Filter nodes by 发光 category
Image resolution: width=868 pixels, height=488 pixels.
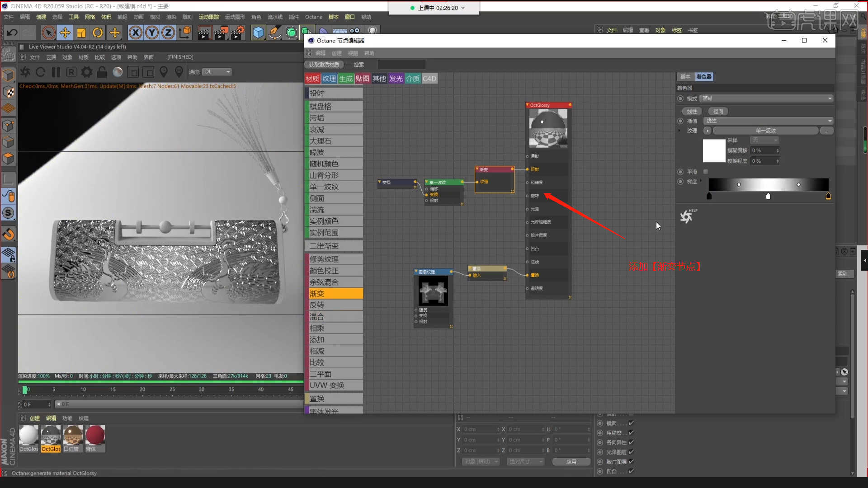396,79
